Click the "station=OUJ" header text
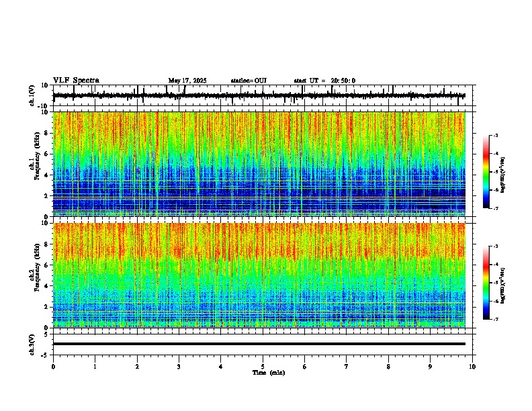Viewport: 532px width, 411px height. click(x=249, y=81)
